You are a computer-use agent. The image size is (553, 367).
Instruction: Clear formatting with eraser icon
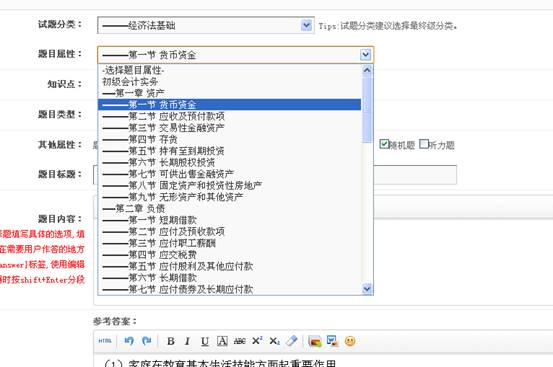[x=291, y=341]
